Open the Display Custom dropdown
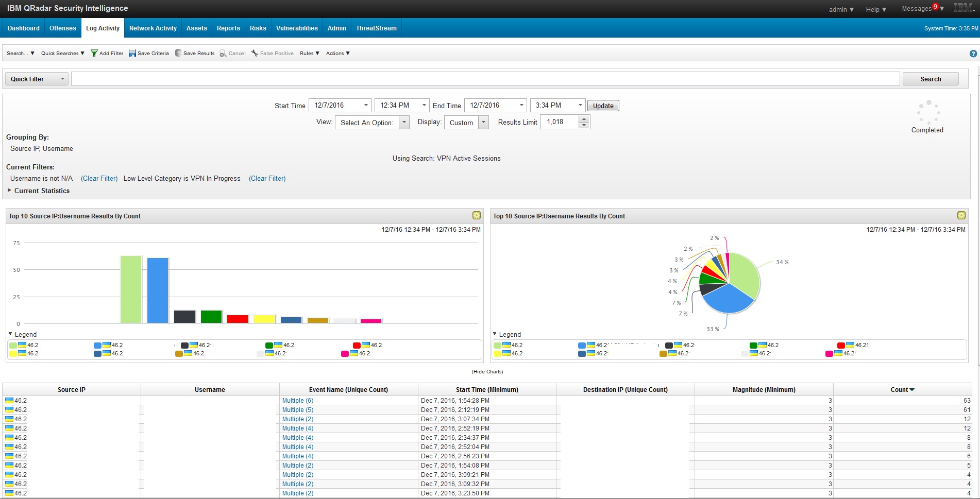This screenshot has height=499, width=980. 483,123
